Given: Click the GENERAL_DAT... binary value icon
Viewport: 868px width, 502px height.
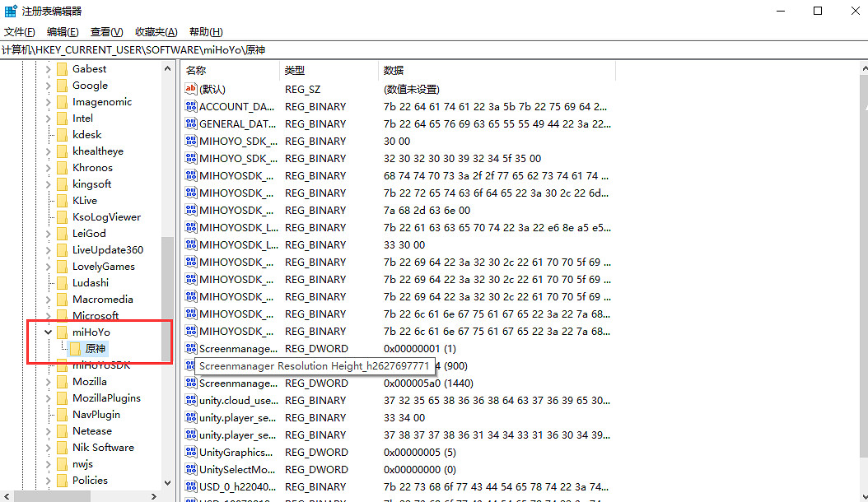Looking at the screenshot, I should (x=191, y=124).
